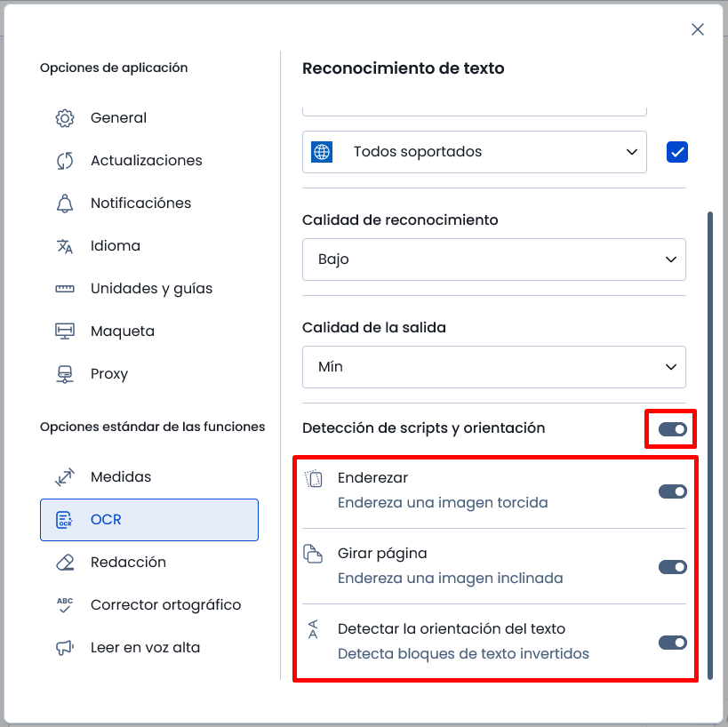This screenshot has height=727, width=728.
Task: Disable the Enderezar toggle
Action: click(672, 491)
